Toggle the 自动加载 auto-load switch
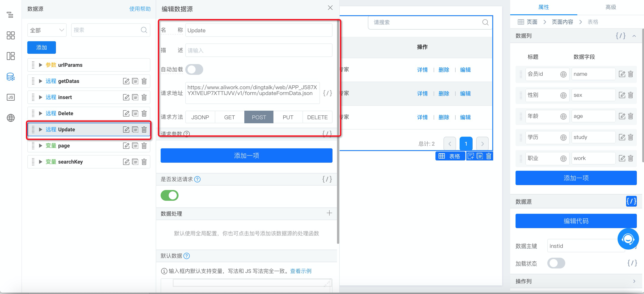This screenshot has width=644, height=294. tap(194, 69)
